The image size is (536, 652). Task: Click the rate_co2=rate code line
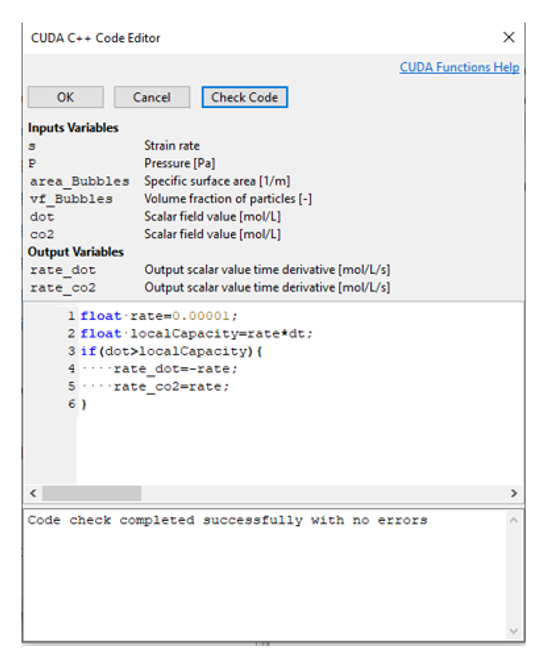coord(171,387)
